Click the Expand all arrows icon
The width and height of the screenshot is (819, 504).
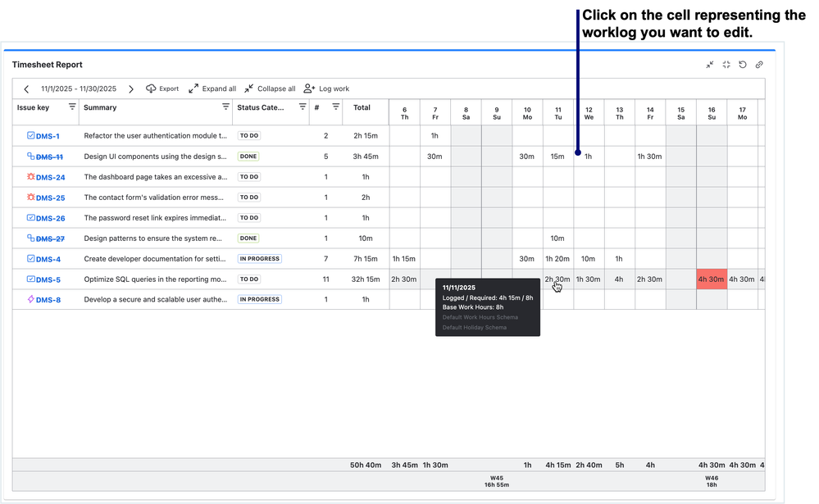click(x=193, y=89)
